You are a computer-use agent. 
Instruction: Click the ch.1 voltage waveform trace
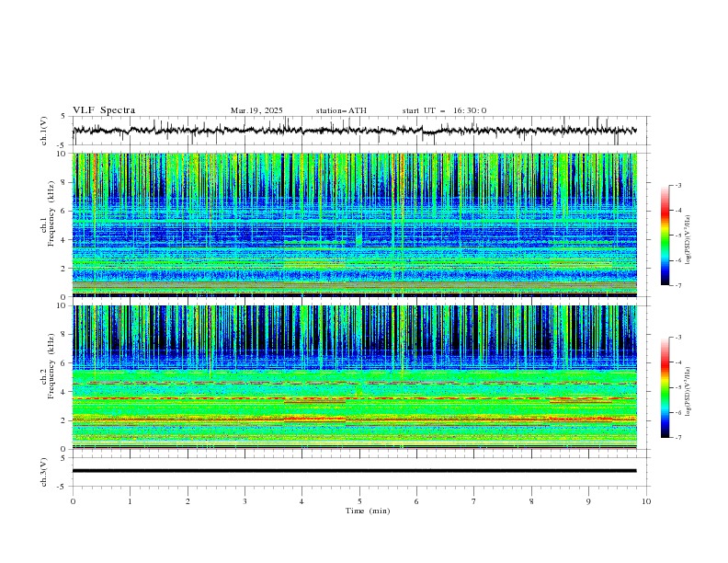[x=354, y=131]
